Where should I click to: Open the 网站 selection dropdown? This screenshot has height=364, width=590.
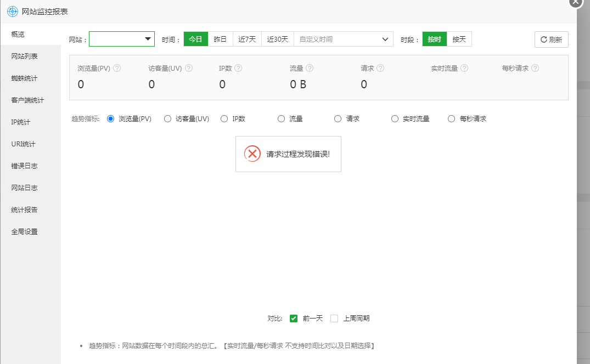(122, 39)
